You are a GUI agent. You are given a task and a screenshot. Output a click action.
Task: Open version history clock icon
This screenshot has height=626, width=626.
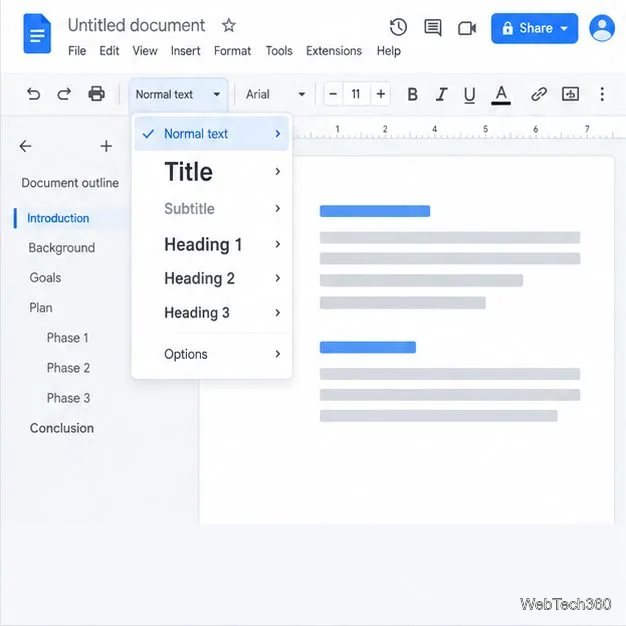[x=398, y=28]
